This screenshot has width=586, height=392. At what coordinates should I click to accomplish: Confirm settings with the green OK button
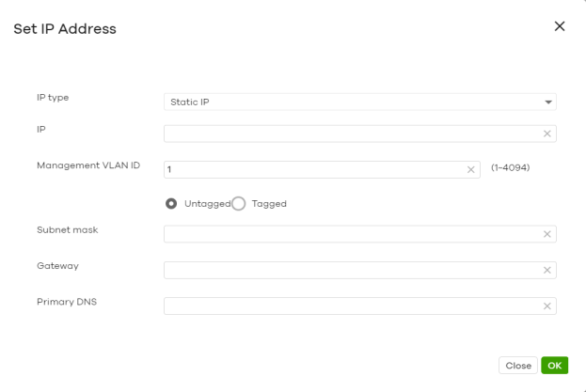pos(555,365)
